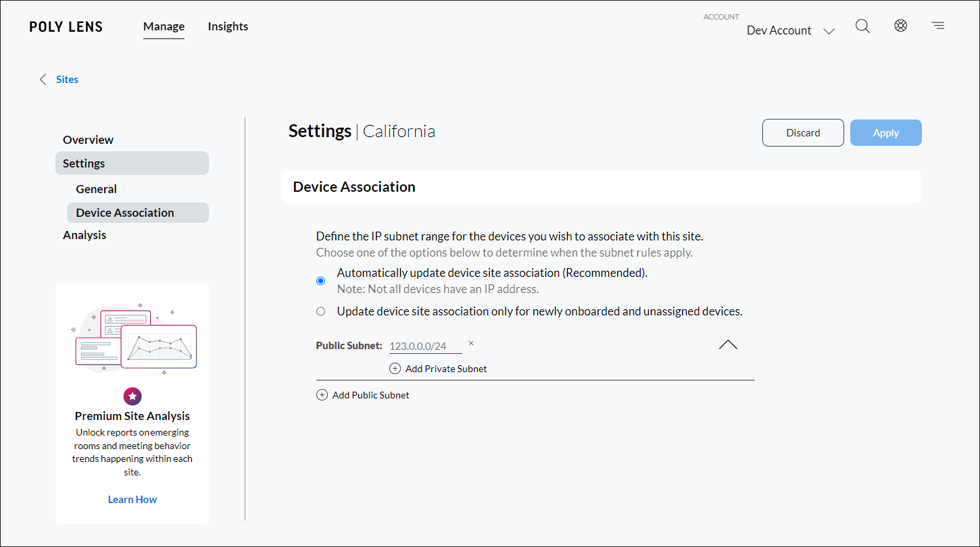The height and width of the screenshot is (547, 980).
Task: Switch to the Manage tab
Action: pyautogui.click(x=164, y=26)
